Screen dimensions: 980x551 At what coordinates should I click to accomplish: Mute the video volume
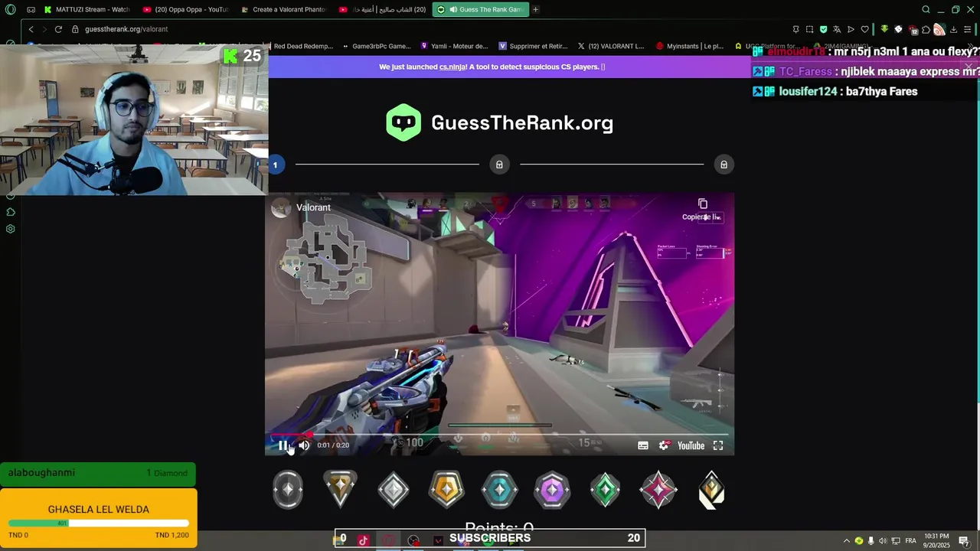(304, 445)
